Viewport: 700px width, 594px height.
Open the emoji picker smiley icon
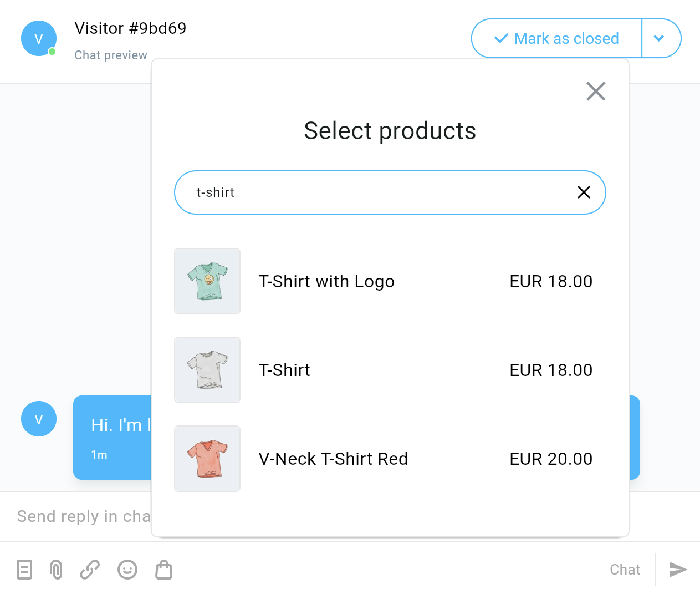(x=127, y=570)
